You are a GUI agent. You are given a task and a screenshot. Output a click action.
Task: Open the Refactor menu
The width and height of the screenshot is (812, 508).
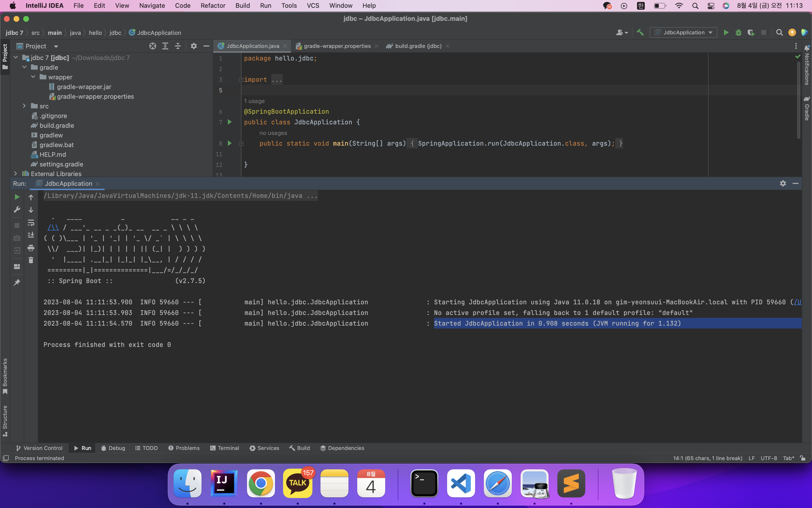coord(213,6)
